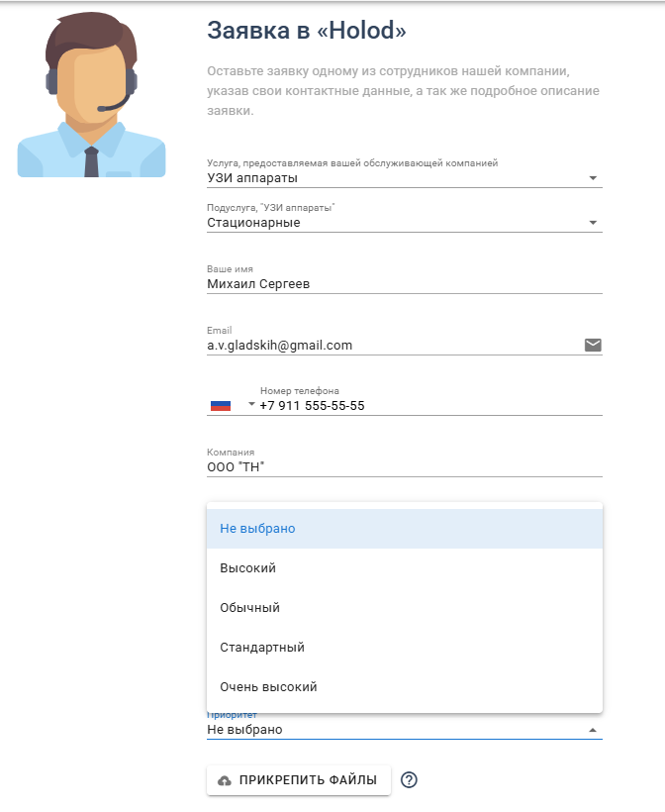Screen dimensions: 665x812
Task: Choose Стандартный priority option
Action: 404,648
